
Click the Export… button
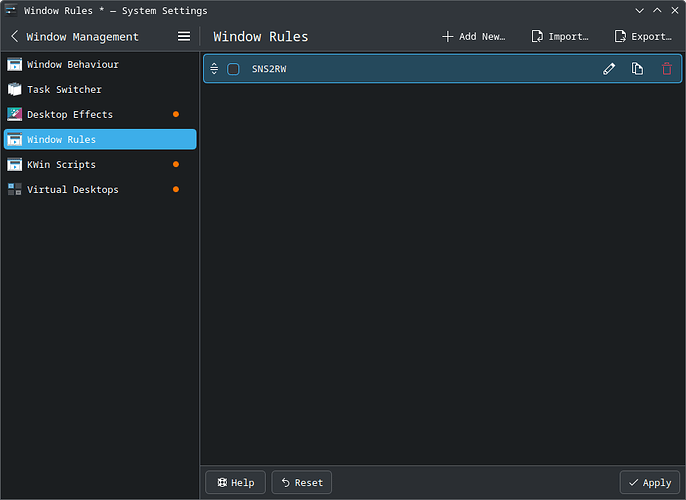643,36
